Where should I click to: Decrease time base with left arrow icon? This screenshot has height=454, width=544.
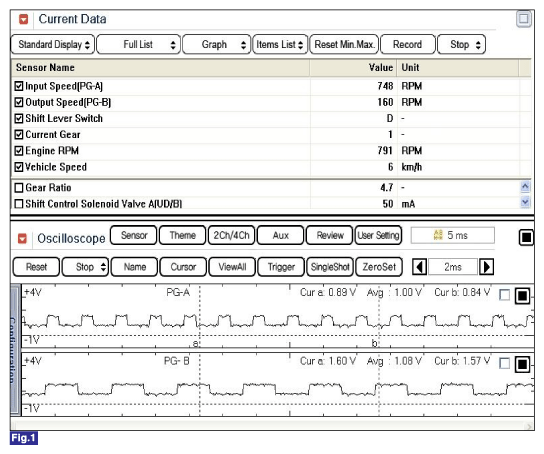point(419,267)
